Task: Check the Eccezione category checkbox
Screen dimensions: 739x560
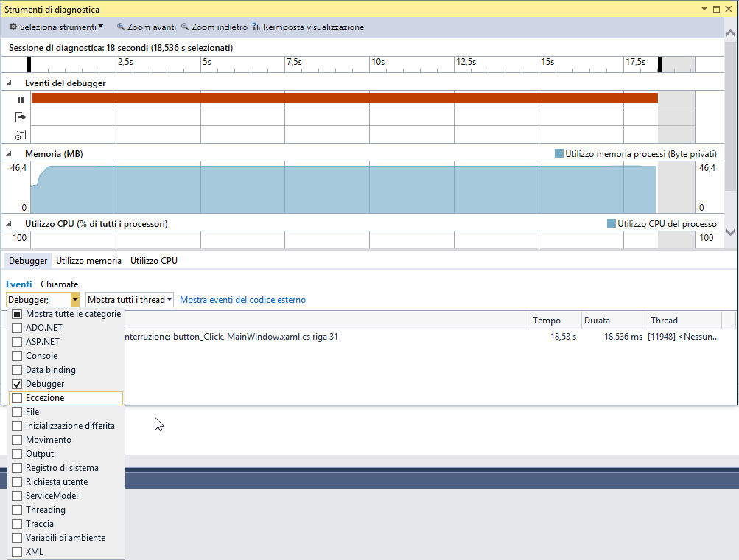Action: click(x=17, y=398)
